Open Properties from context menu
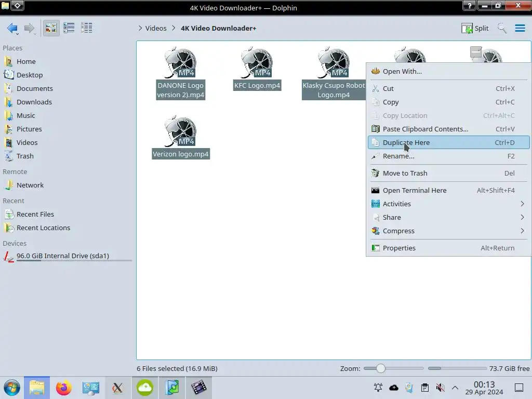Image resolution: width=532 pixels, height=399 pixels. [x=448, y=248]
